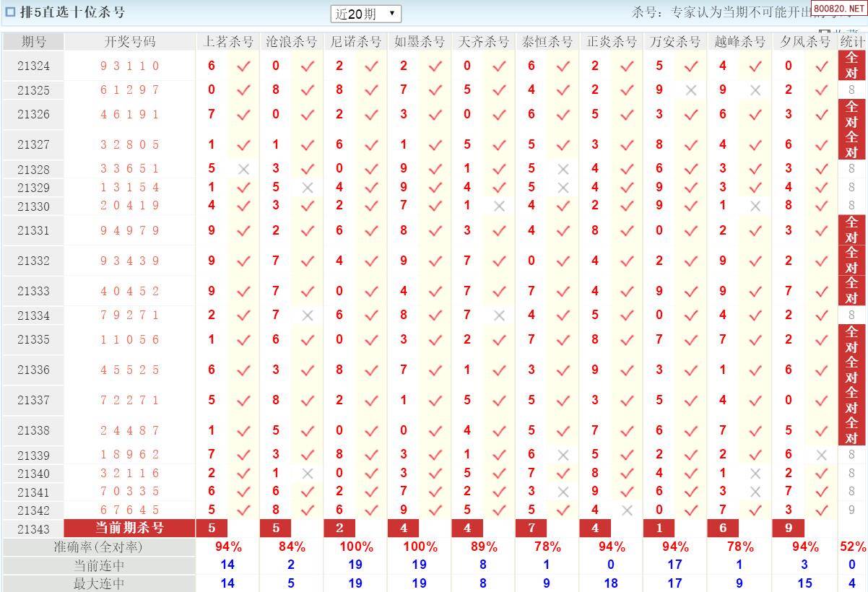Click winning numbers 6 7 6 4 5
This screenshot has width=868, height=592.
click(130, 510)
